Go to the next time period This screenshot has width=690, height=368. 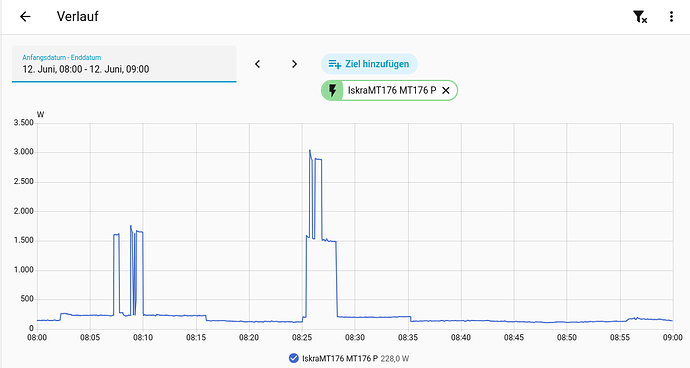(x=294, y=64)
